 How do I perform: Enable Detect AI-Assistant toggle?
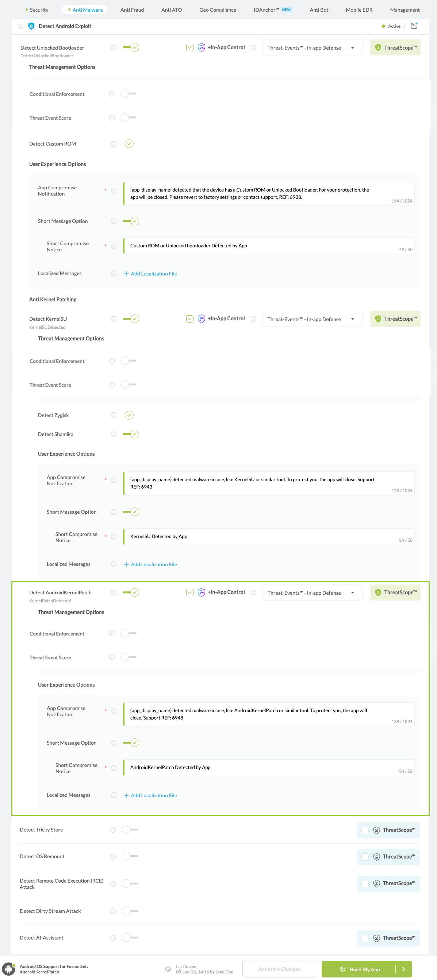point(130,937)
